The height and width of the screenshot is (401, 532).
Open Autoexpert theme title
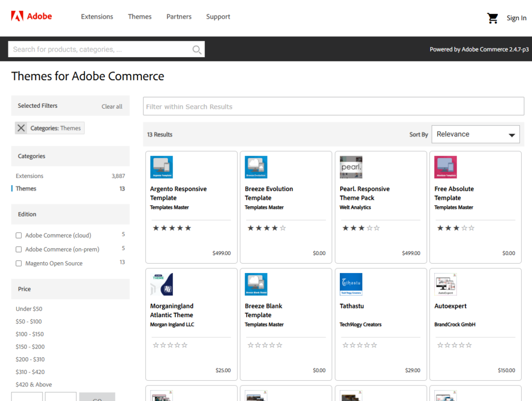point(450,306)
